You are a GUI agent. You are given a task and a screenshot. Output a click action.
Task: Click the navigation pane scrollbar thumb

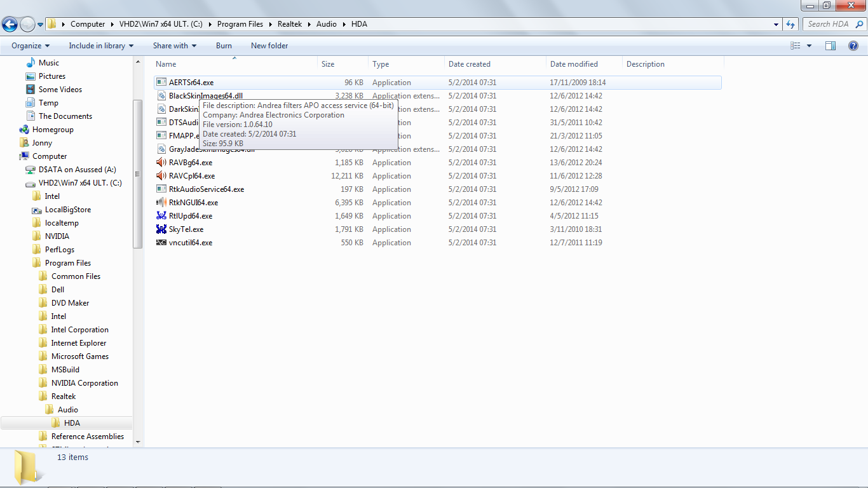(138, 174)
